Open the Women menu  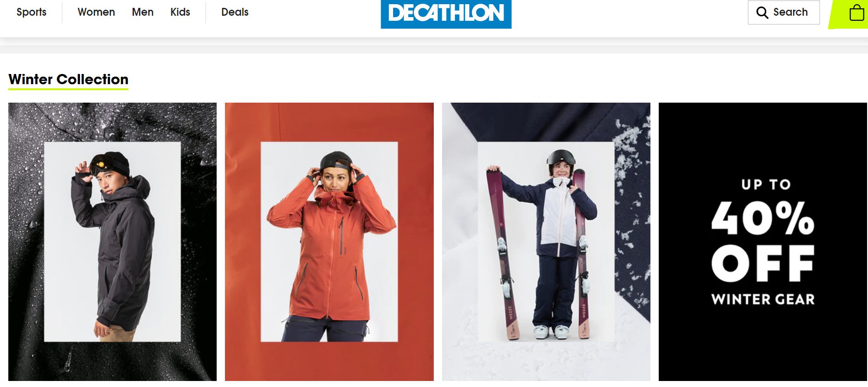pyautogui.click(x=96, y=12)
